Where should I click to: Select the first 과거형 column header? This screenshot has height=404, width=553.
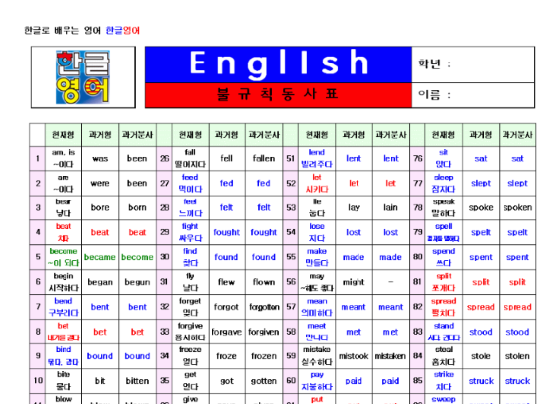pyautogui.click(x=100, y=135)
